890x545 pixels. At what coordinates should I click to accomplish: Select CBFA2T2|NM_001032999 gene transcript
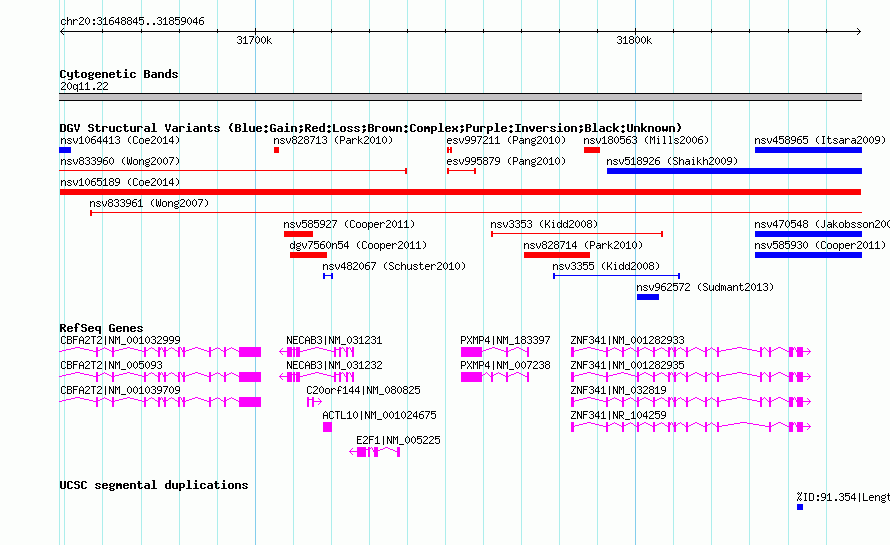(160, 352)
